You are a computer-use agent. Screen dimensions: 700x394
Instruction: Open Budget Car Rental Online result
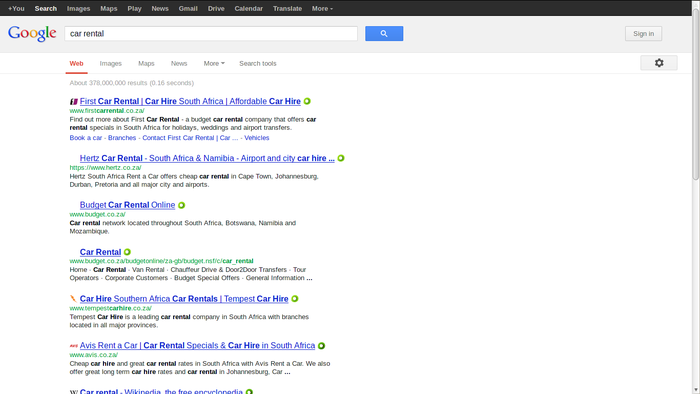coord(127,205)
